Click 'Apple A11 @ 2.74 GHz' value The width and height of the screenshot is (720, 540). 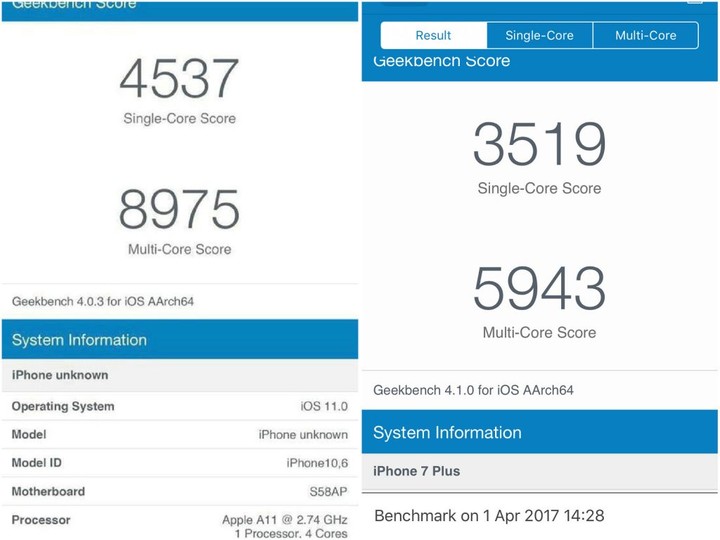click(285, 520)
